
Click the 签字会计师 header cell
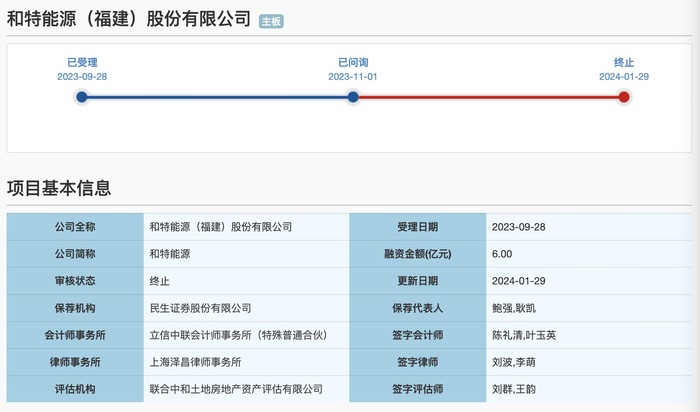point(417,335)
